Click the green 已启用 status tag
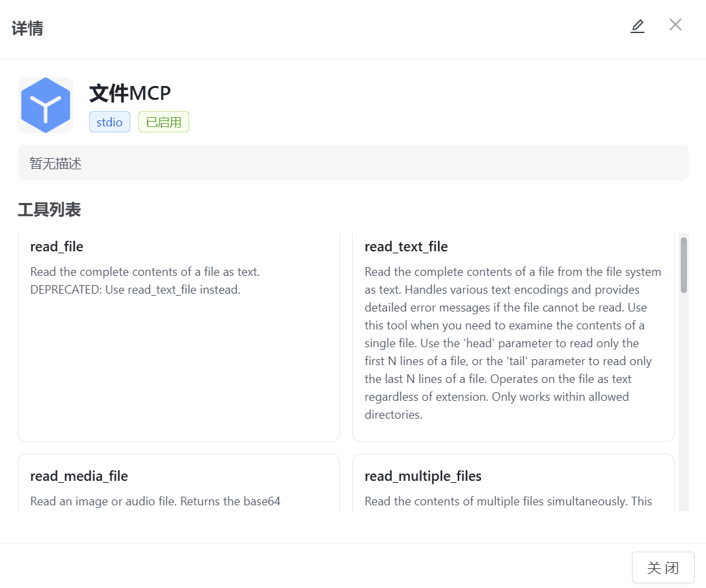Image resolution: width=706 pixels, height=588 pixels. [163, 122]
